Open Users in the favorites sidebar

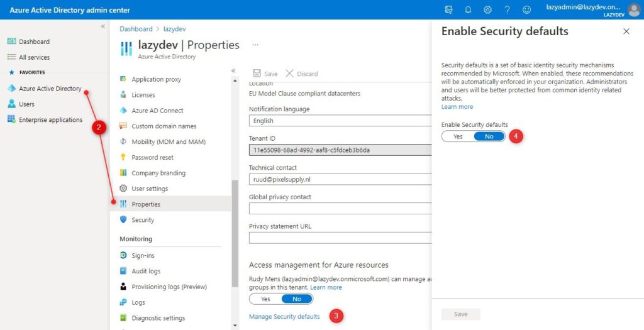26,104
